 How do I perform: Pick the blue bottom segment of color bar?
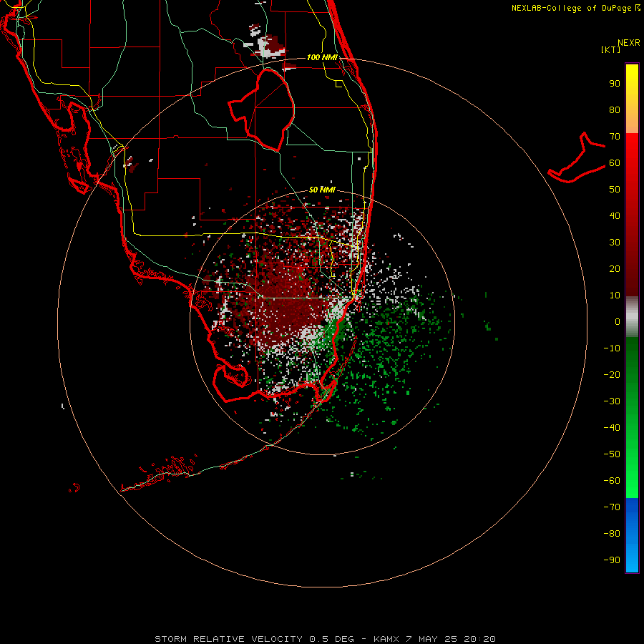tap(632, 535)
